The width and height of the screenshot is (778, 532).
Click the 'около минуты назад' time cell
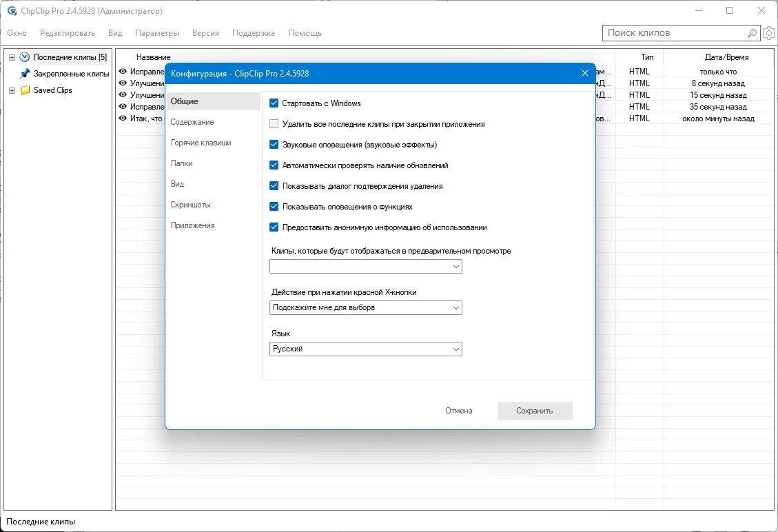[718, 119]
